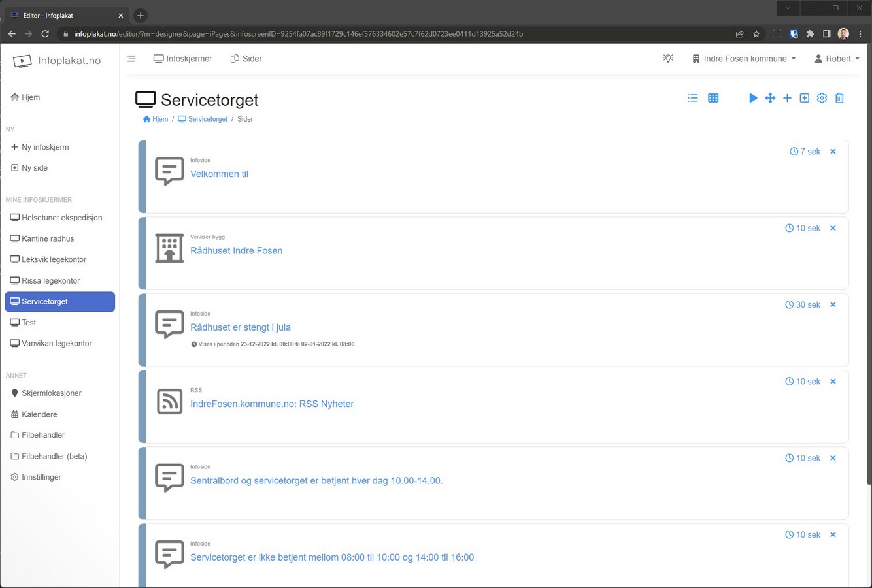Toggle the lightbulb theme icon

point(668,59)
